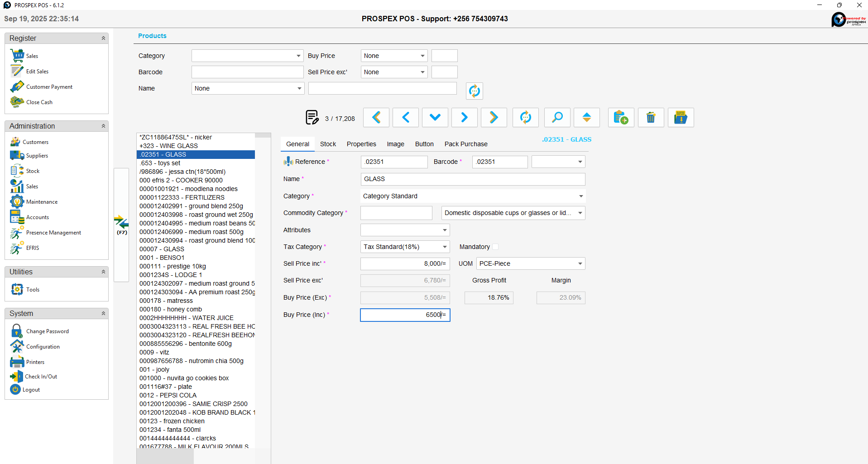The image size is (868, 464).
Task: Click the add new product clipboard icon
Action: coord(621,117)
